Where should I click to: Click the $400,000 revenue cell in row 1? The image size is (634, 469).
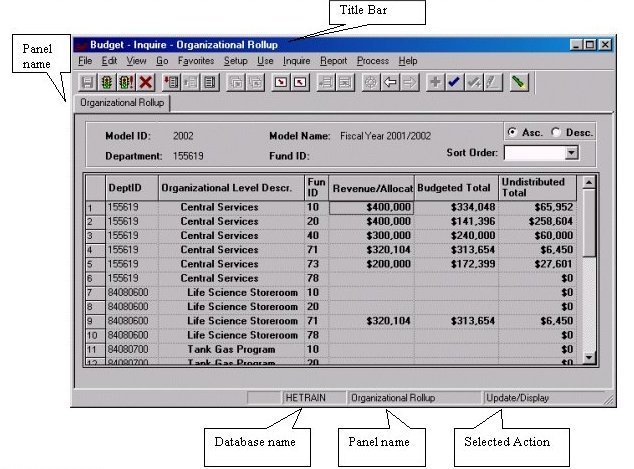click(370, 207)
